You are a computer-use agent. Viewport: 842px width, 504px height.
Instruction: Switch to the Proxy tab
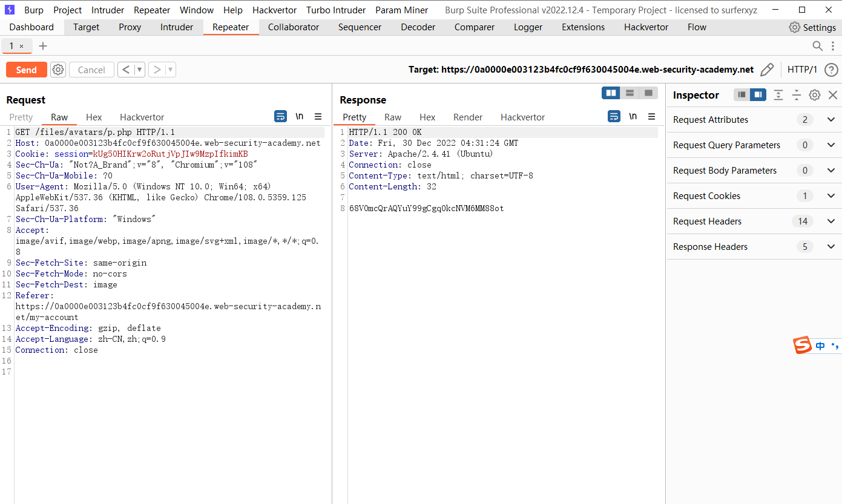[130, 27]
